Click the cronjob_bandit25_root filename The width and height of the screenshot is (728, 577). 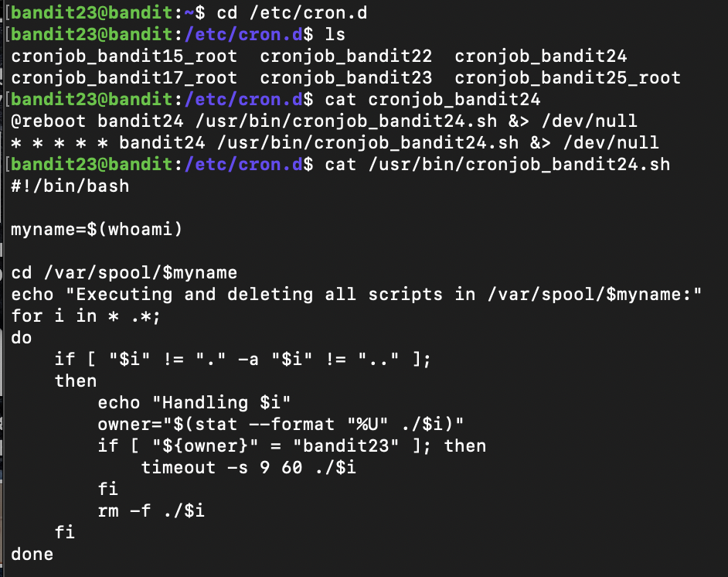point(567,78)
